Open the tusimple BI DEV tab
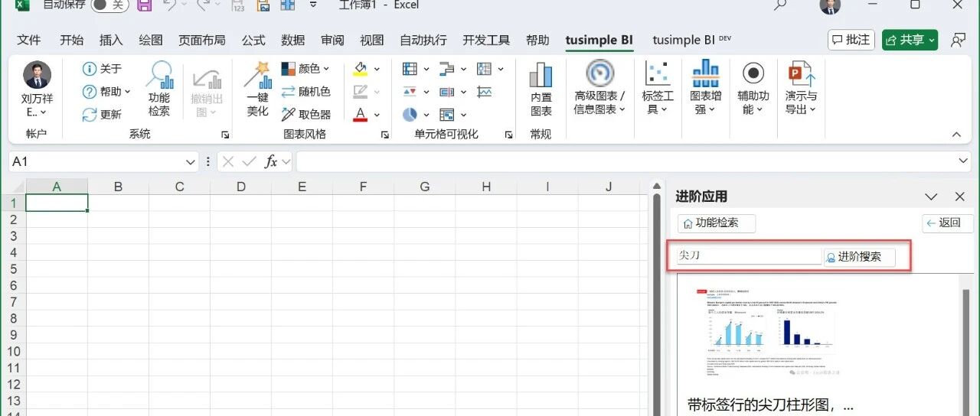Viewport: 980px width, 416px height. coord(691,41)
